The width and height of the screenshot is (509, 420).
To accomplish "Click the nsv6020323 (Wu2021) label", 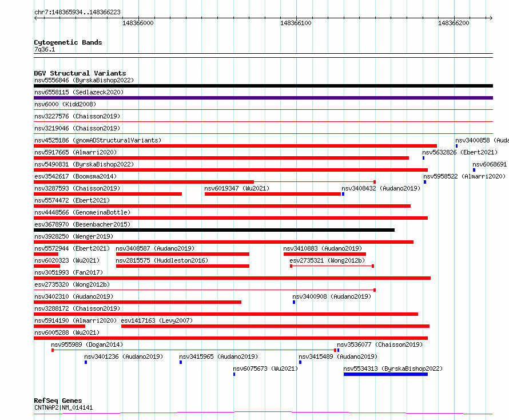I will (x=67, y=260).
